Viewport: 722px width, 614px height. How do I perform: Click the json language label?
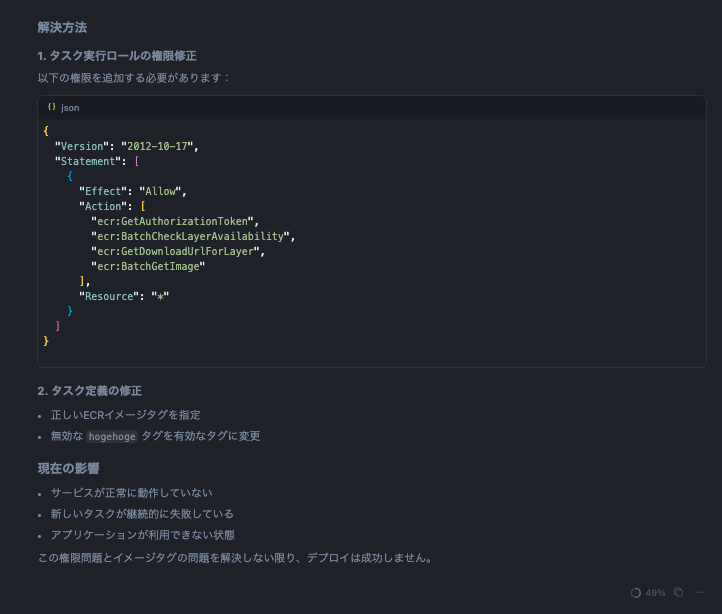click(x=70, y=108)
